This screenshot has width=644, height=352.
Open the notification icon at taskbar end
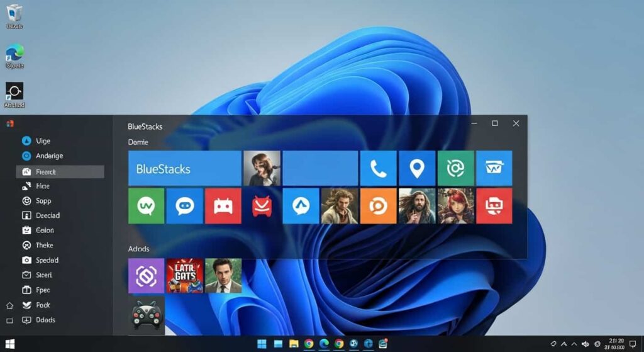pos(633,344)
